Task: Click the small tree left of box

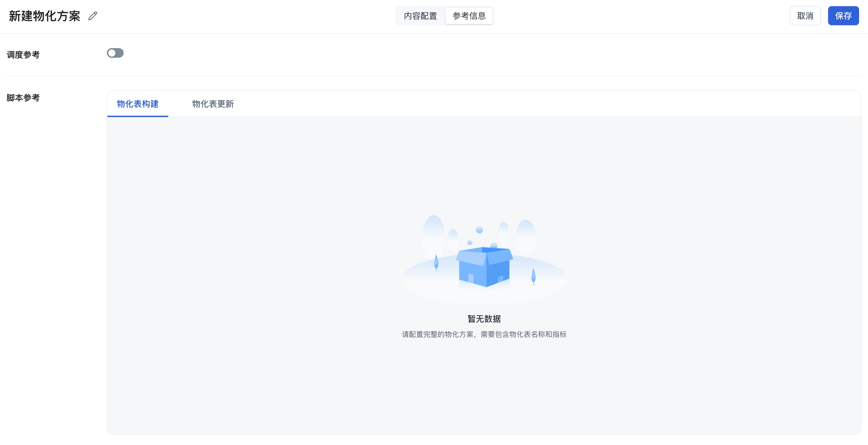Action: (436, 263)
